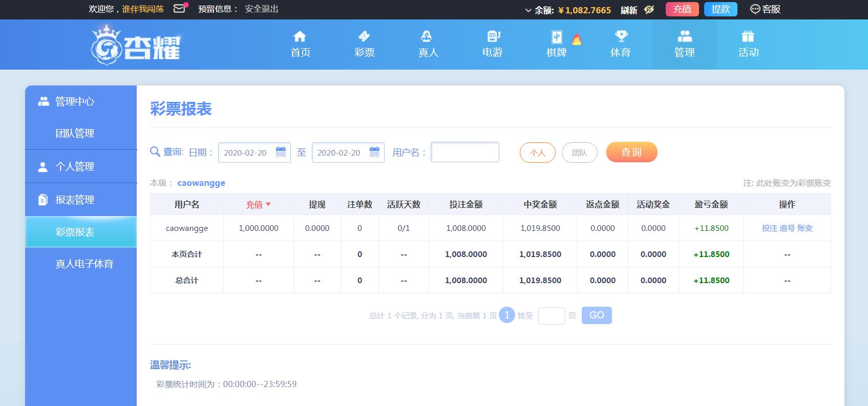
Task: Click the 个人管理 person icon
Action: click(43, 167)
